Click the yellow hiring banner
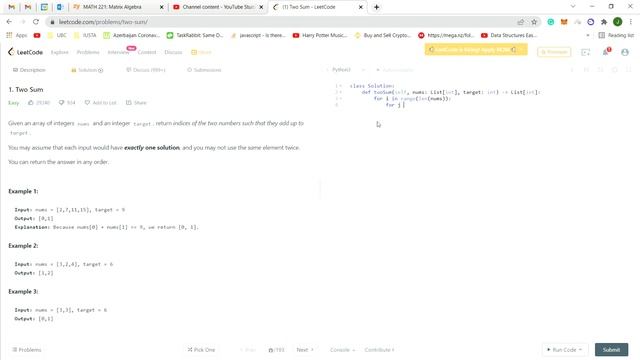This screenshot has height=360, width=640. point(476,49)
